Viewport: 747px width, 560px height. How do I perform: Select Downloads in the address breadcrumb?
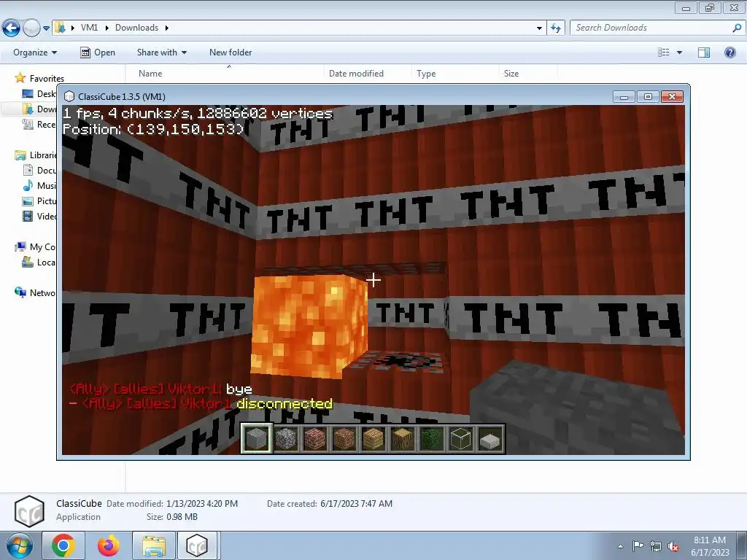(136, 28)
